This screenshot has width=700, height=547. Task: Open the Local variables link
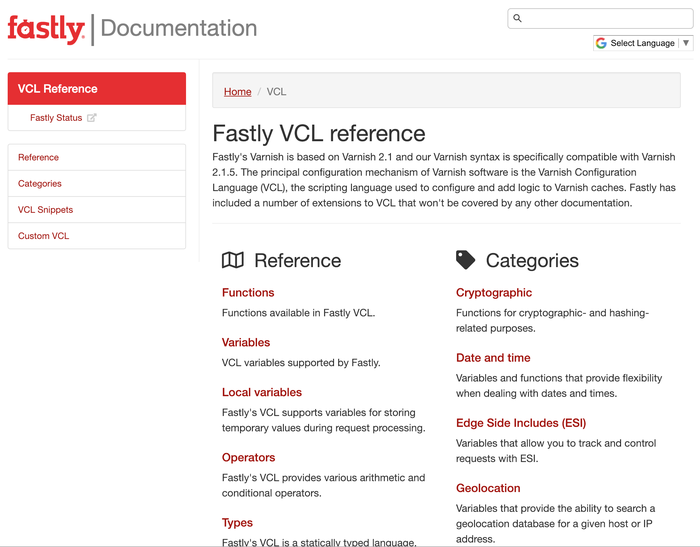(x=262, y=392)
